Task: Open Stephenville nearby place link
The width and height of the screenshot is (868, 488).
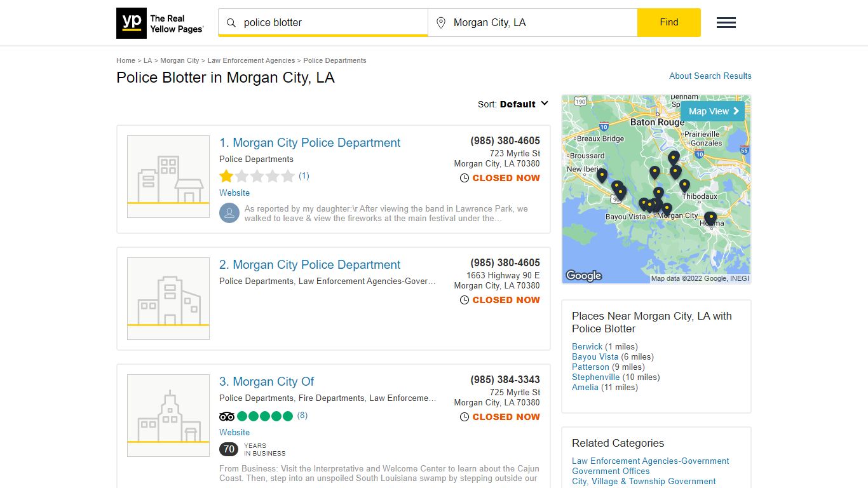Action: (596, 377)
